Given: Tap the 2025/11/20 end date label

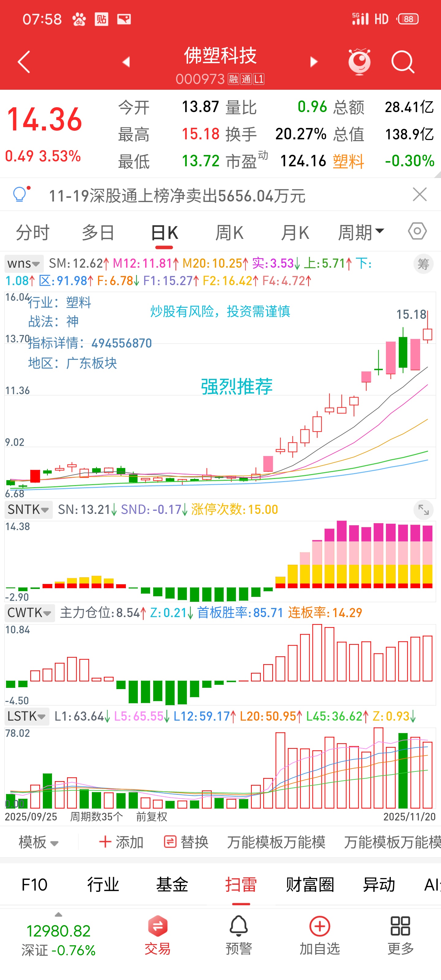Looking at the screenshot, I should 409,817.
